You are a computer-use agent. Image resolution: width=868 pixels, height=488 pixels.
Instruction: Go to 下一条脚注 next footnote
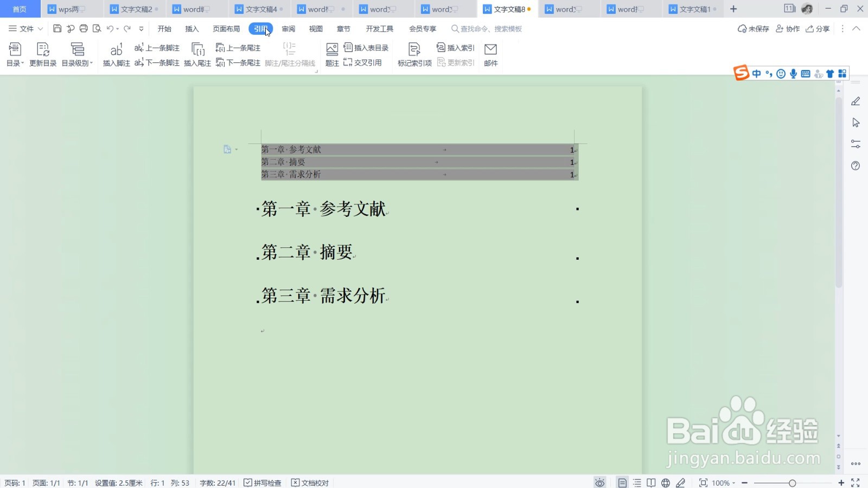[157, 63]
